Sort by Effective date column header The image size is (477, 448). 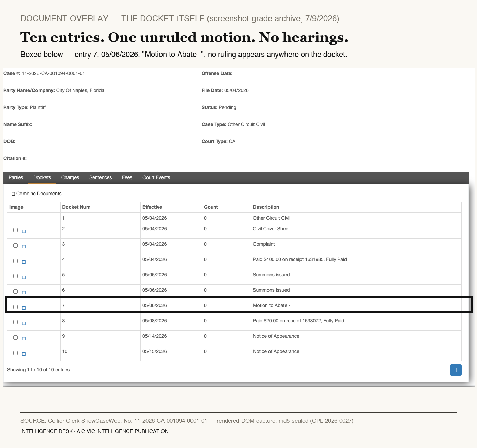[171, 207]
